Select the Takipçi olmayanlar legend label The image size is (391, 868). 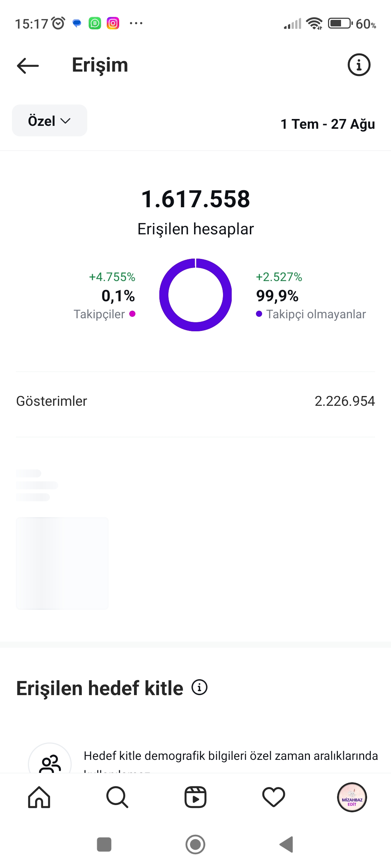pyautogui.click(x=316, y=314)
